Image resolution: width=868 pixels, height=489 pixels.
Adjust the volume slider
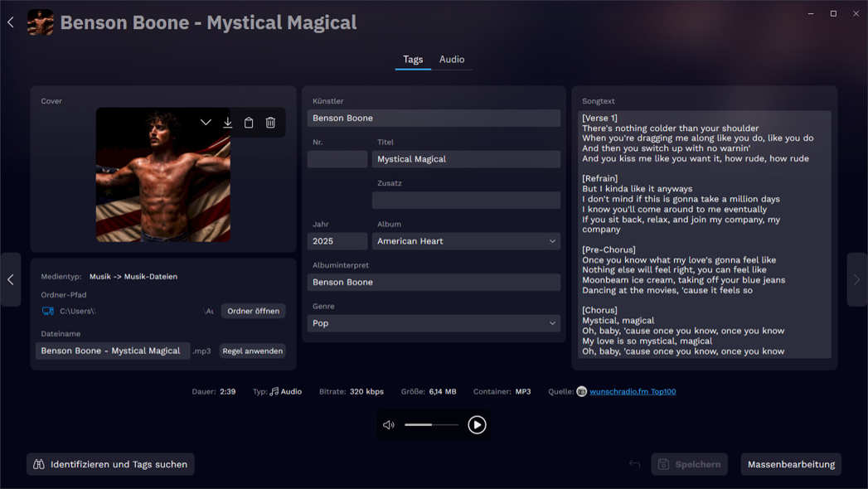pyautogui.click(x=431, y=425)
